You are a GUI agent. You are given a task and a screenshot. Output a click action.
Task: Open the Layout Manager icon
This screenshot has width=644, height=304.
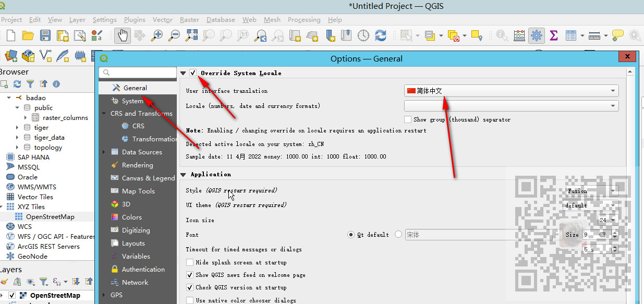[79, 35]
